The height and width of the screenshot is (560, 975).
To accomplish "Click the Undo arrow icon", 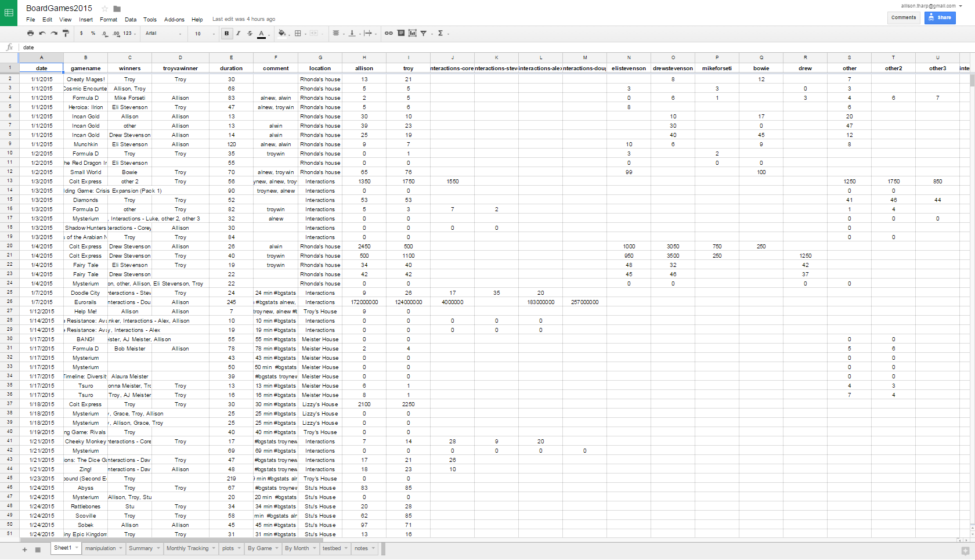I will point(42,34).
